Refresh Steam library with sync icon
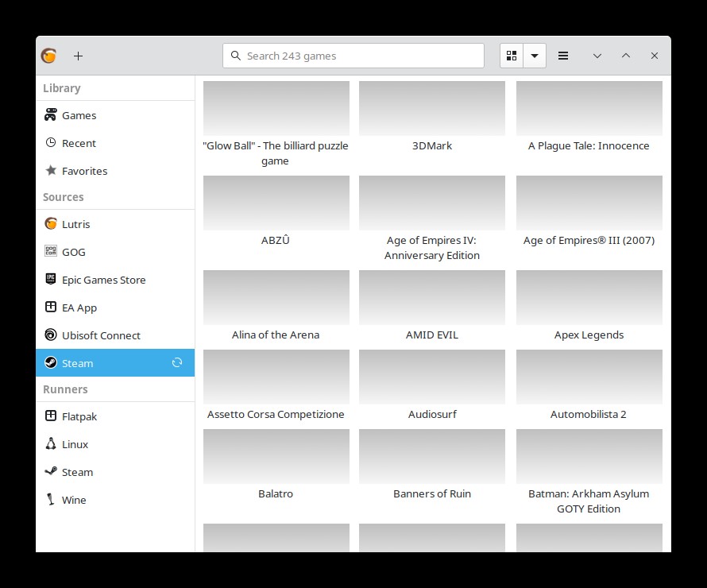This screenshot has height=588, width=707. coord(177,362)
